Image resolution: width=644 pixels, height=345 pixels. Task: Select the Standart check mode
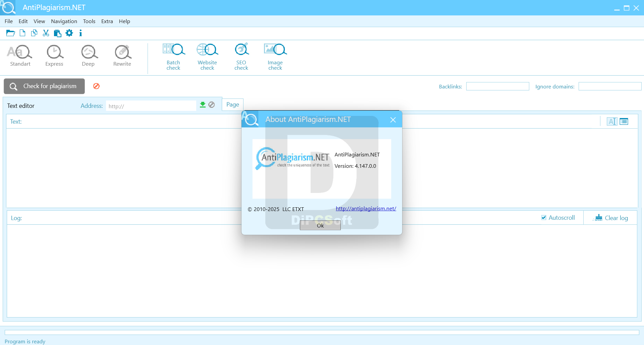pyautogui.click(x=20, y=56)
